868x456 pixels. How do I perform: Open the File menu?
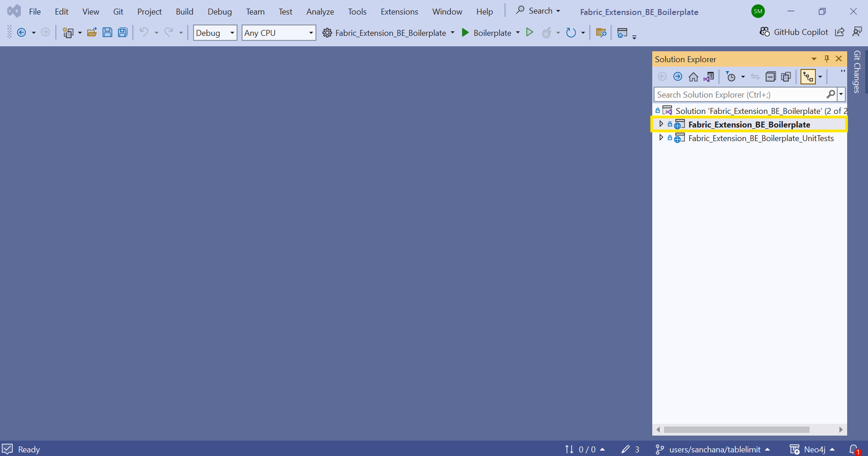click(35, 11)
